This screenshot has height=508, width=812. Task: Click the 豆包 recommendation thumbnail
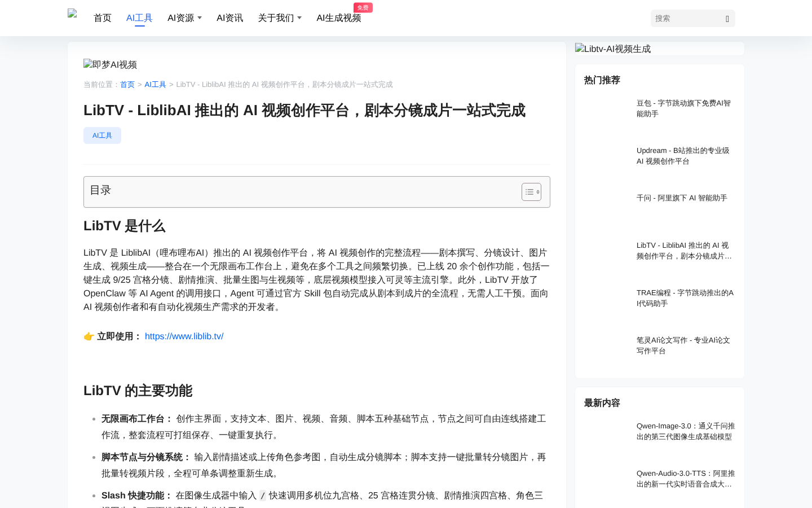[x=607, y=114]
